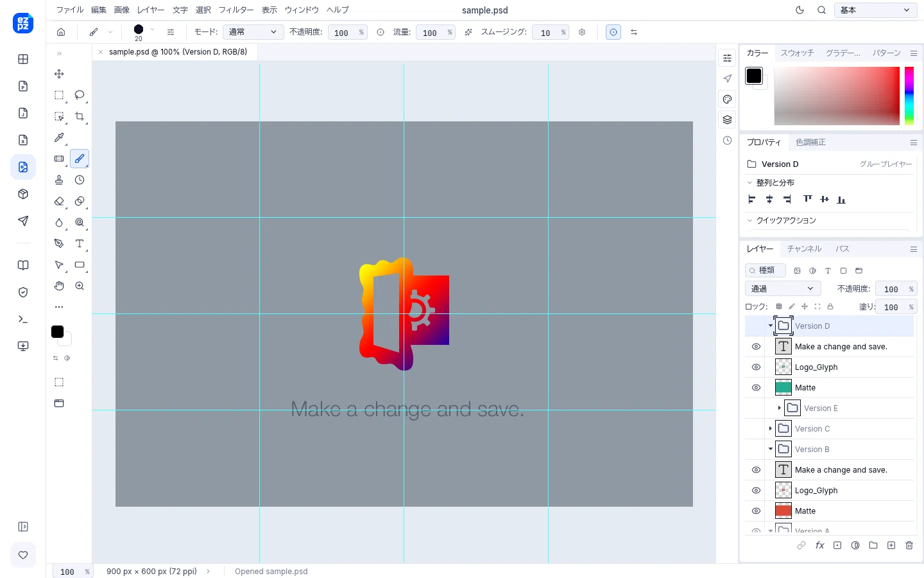924x578 pixels.
Task: Close the sample.psd document tab
Action: pos(101,52)
